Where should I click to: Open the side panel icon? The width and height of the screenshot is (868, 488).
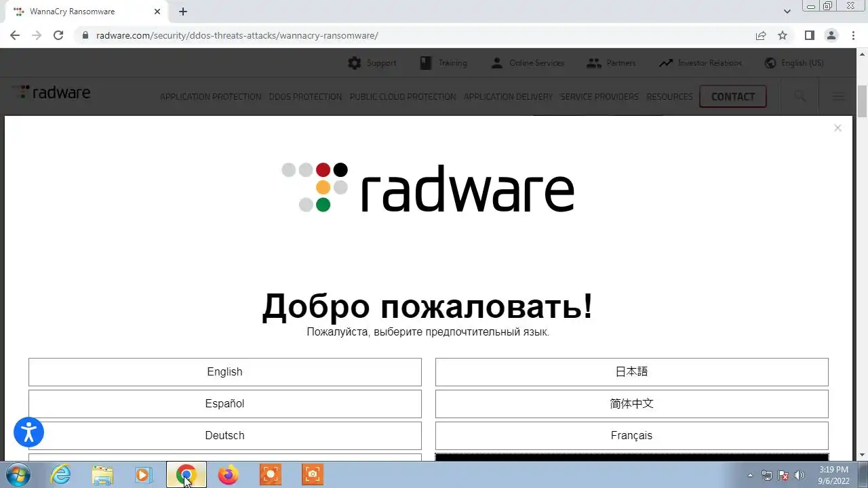coord(810,35)
